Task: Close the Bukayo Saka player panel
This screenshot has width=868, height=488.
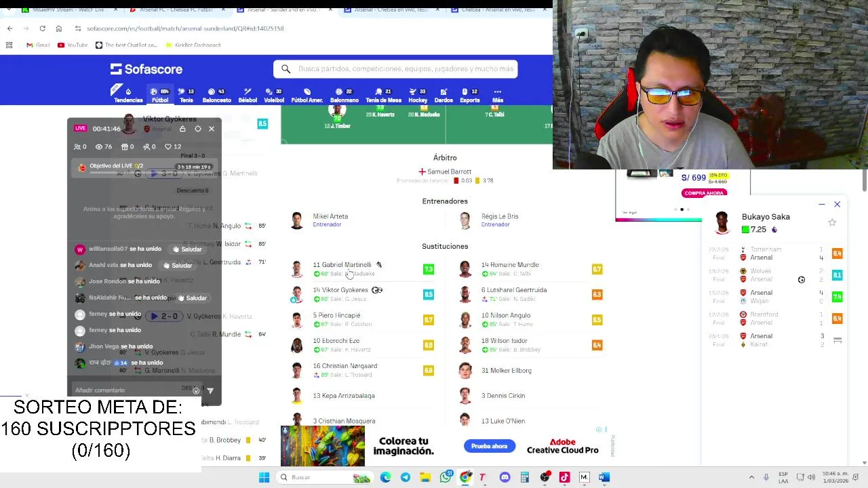Action: click(837, 204)
